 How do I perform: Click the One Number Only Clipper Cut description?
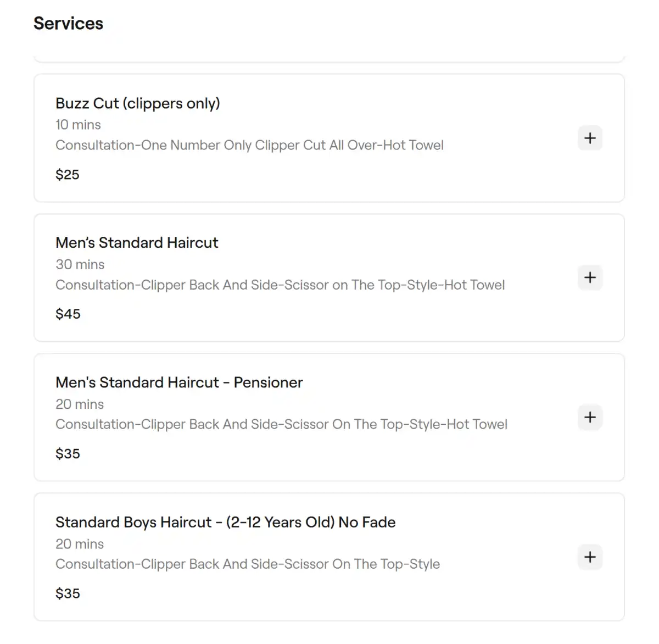click(249, 145)
